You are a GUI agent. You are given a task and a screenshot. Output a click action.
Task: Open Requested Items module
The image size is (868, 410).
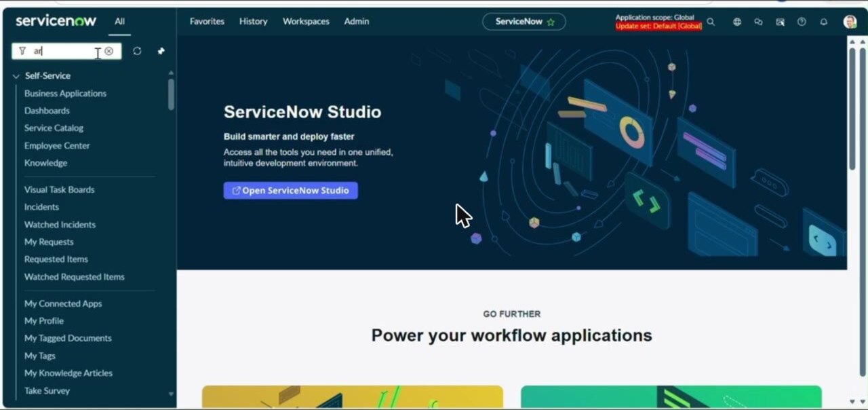[56, 259]
